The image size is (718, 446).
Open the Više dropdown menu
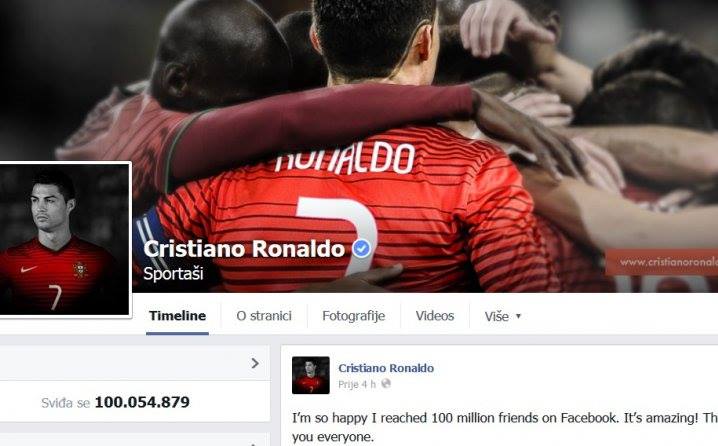coord(502,316)
